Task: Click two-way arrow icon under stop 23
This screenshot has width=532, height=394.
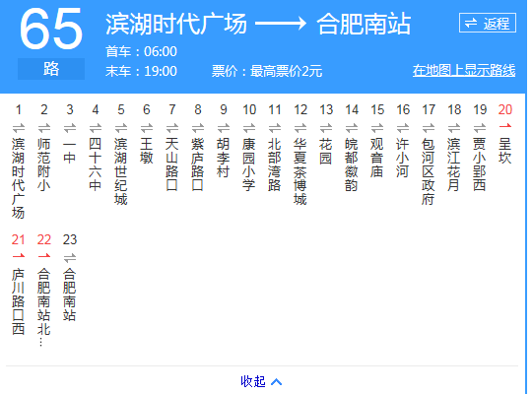Action: pos(70,258)
